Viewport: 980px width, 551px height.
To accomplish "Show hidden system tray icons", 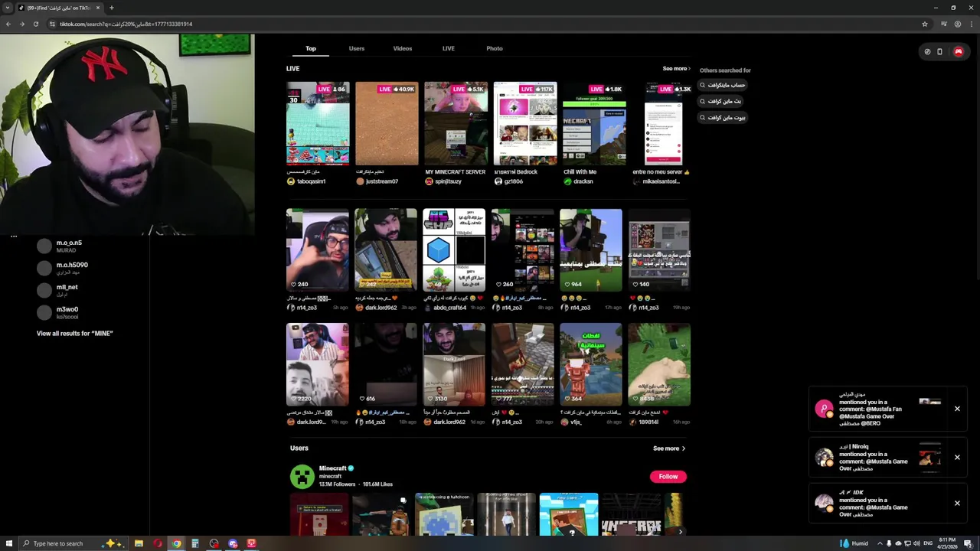I will 880,543.
